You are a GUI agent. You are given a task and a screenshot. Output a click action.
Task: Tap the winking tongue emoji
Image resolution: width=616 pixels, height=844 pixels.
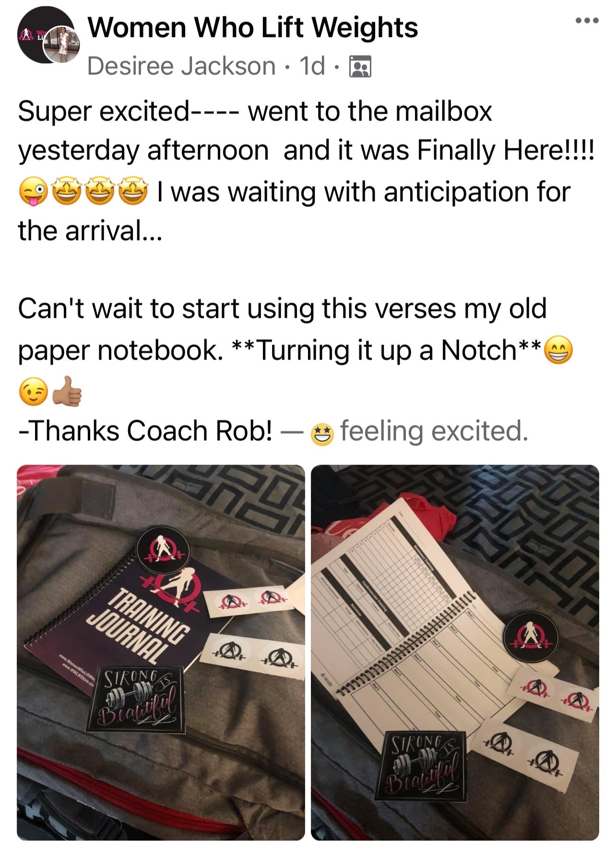[x=33, y=193]
